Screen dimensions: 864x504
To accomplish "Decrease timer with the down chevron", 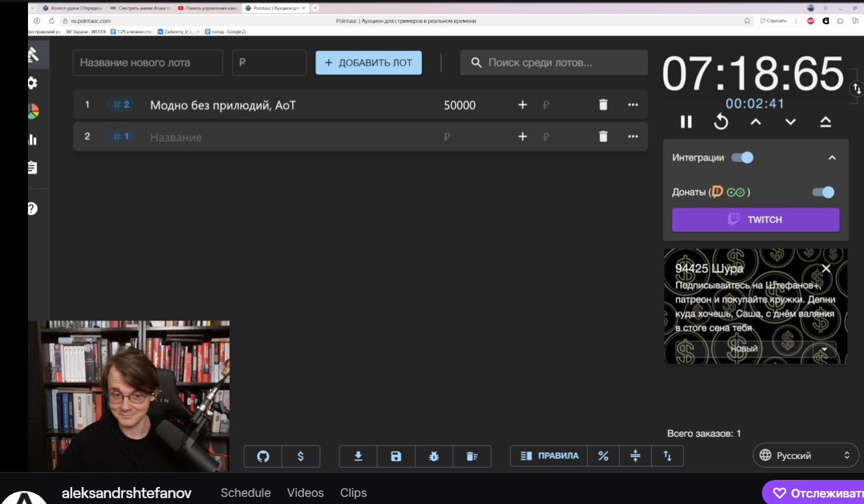I will pyautogui.click(x=790, y=122).
